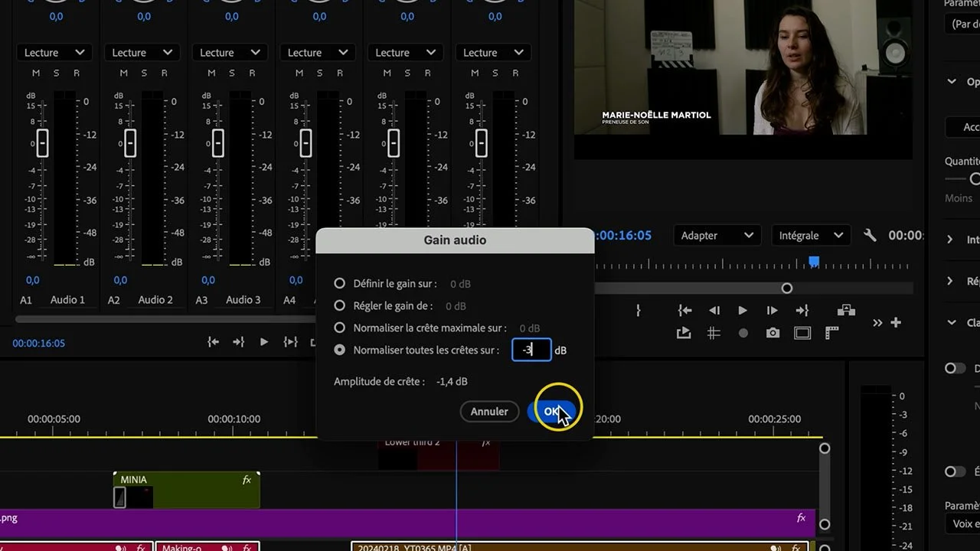Go to Out point in audio mixer
980x551 pixels.
239,342
